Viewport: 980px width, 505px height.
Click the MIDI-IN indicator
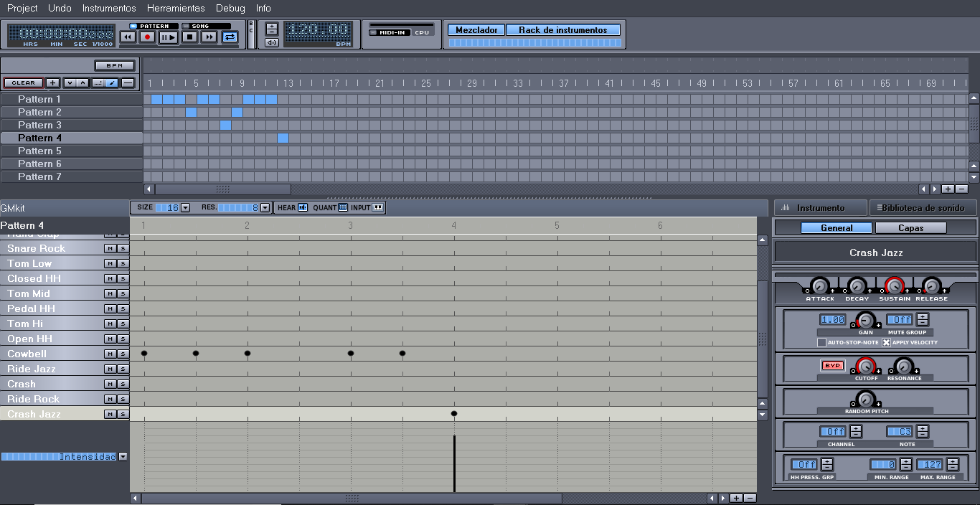click(x=389, y=32)
